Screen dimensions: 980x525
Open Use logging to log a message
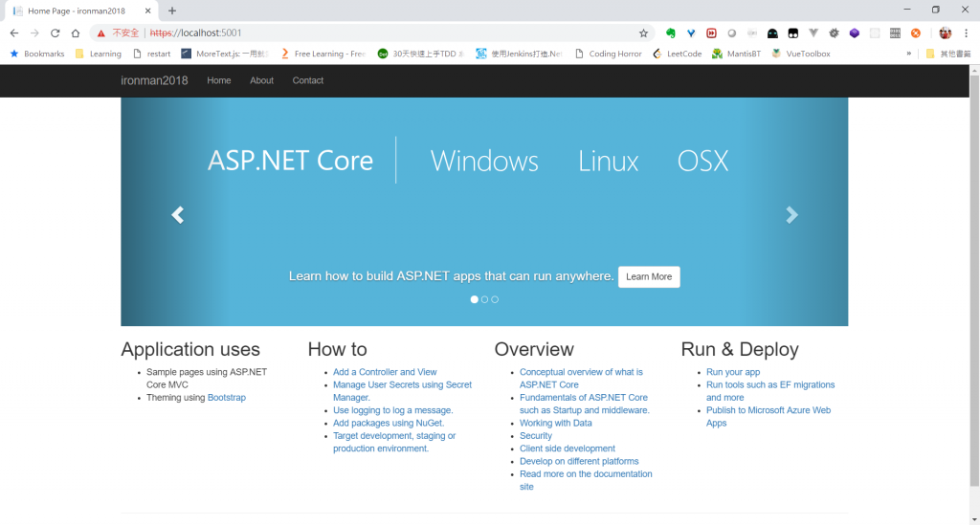(x=392, y=410)
